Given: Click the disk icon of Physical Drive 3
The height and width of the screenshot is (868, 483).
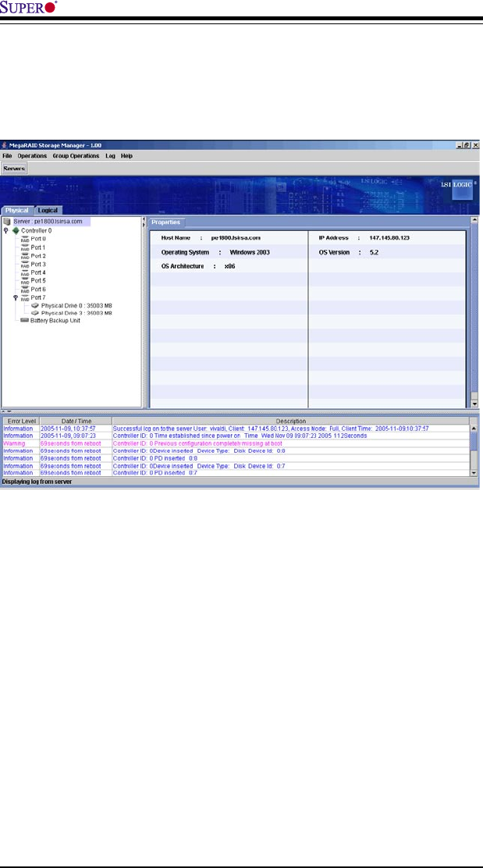Looking at the screenshot, I should [35, 313].
